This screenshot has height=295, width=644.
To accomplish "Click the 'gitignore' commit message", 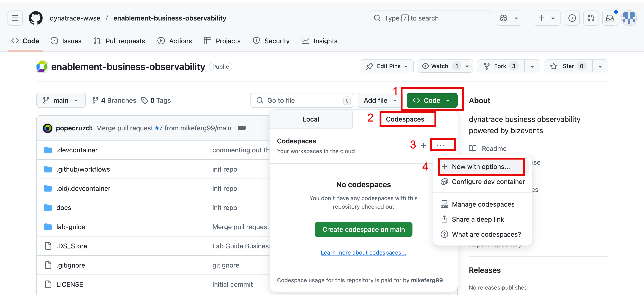I will [226, 265].
